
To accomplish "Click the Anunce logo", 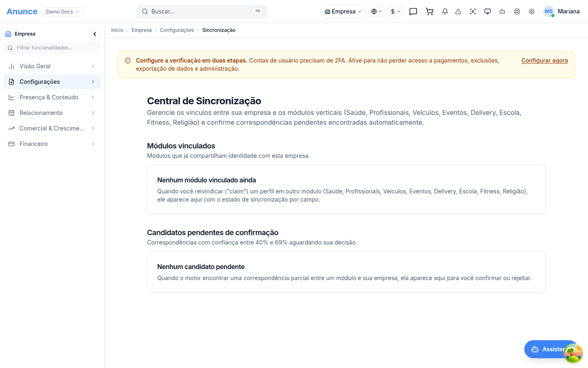I will click(x=22, y=11).
